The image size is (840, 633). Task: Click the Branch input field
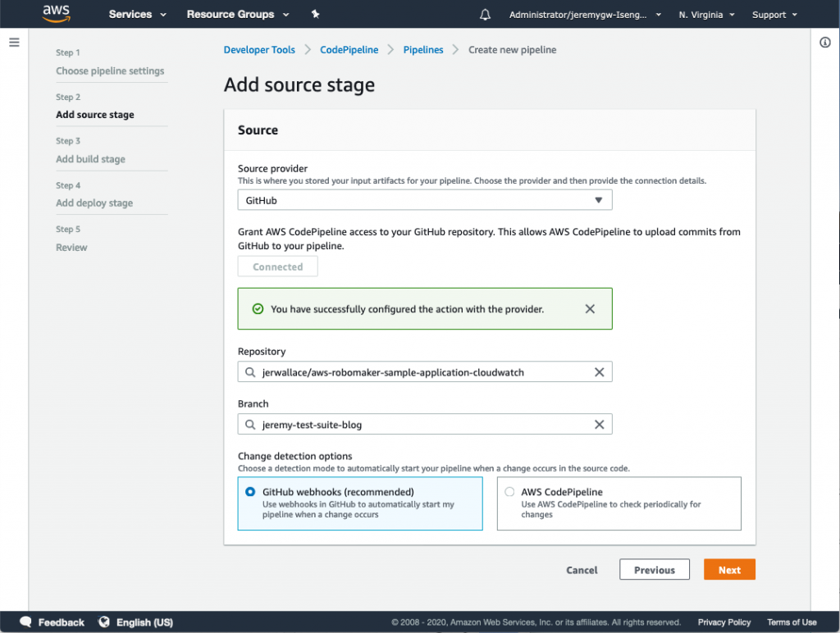pyautogui.click(x=425, y=425)
